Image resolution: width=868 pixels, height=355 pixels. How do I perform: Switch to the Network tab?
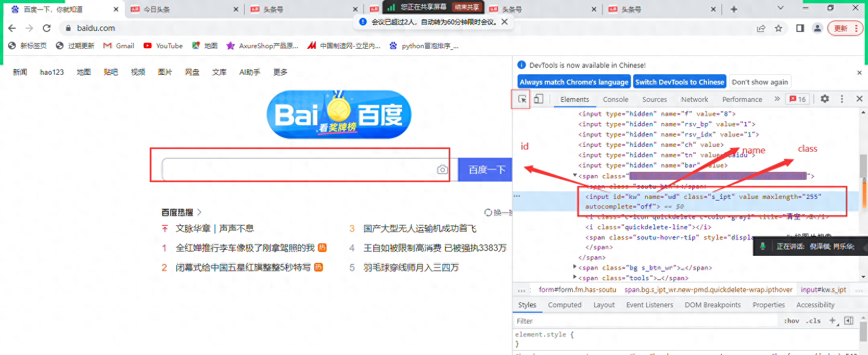click(x=694, y=99)
